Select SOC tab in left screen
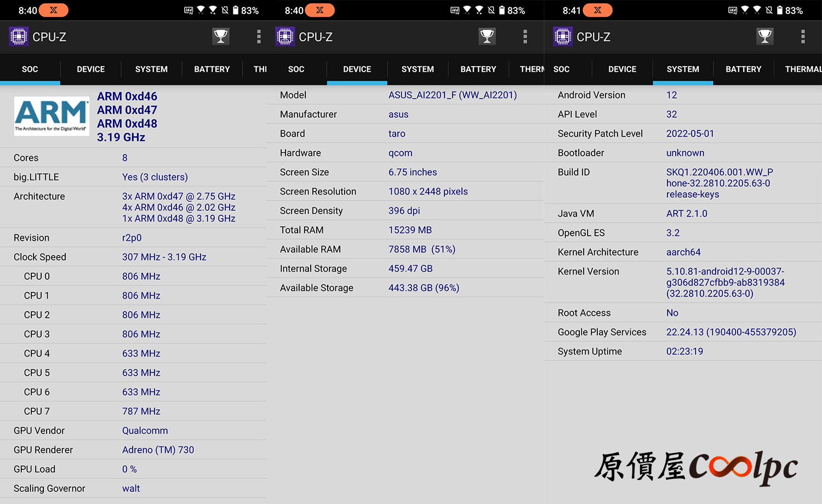822x504 pixels. [30, 69]
